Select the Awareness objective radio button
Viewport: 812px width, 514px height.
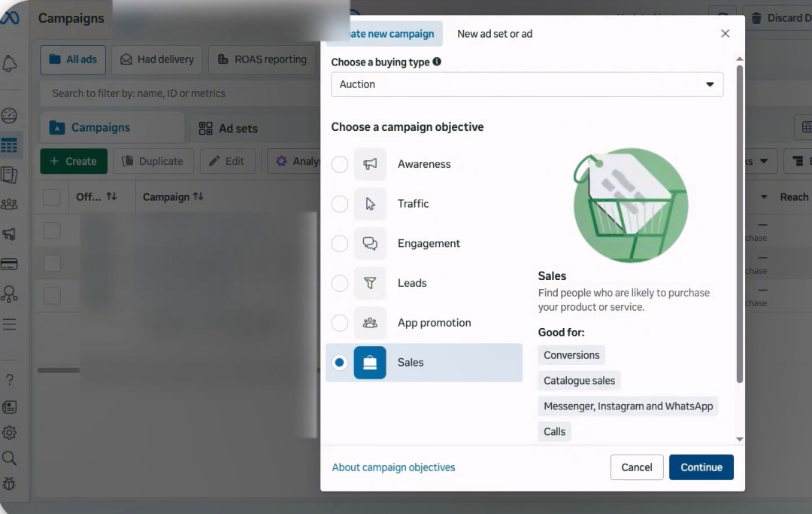tap(340, 164)
